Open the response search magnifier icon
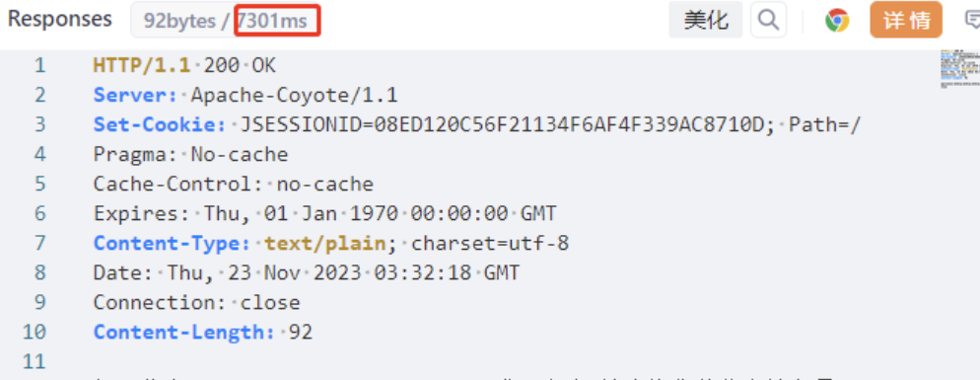980x380 pixels. click(768, 20)
